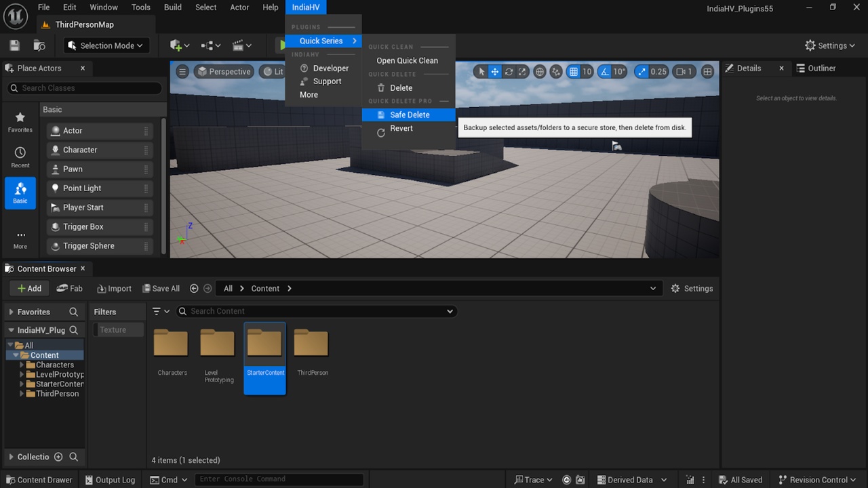Open scale snap value 0.25 dropdown
Screen dimensions: 868x488
(658, 72)
